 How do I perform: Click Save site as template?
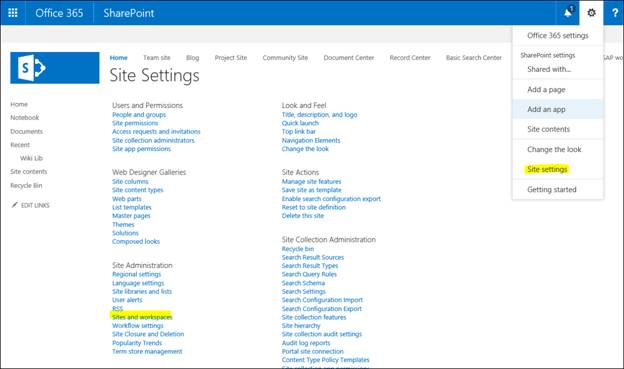pyautogui.click(x=312, y=190)
